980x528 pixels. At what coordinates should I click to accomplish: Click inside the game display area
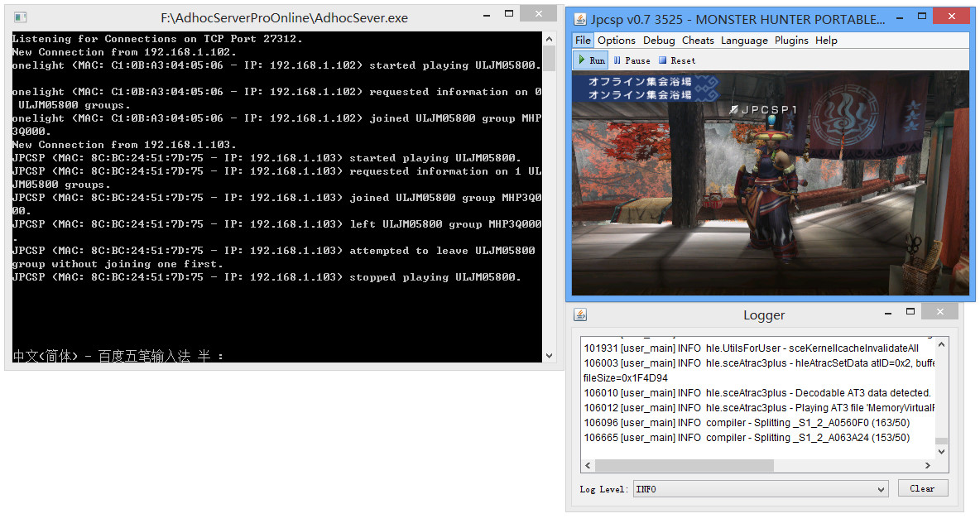[770, 190]
